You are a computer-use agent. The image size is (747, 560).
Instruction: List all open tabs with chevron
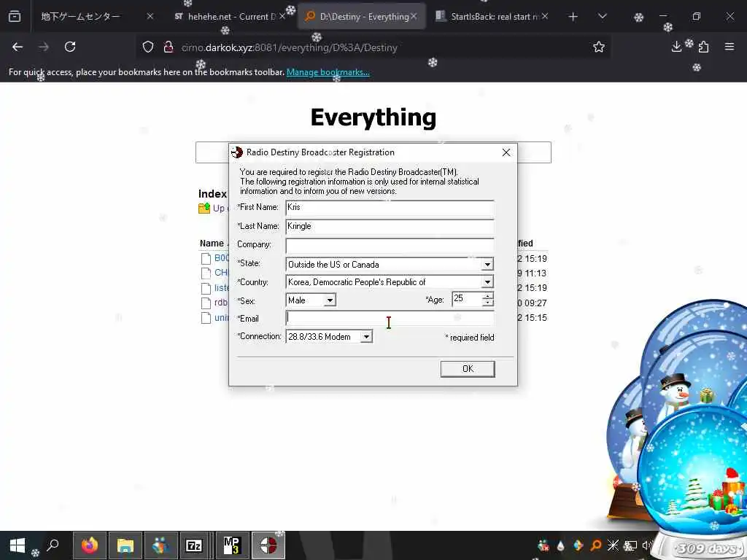(x=602, y=17)
